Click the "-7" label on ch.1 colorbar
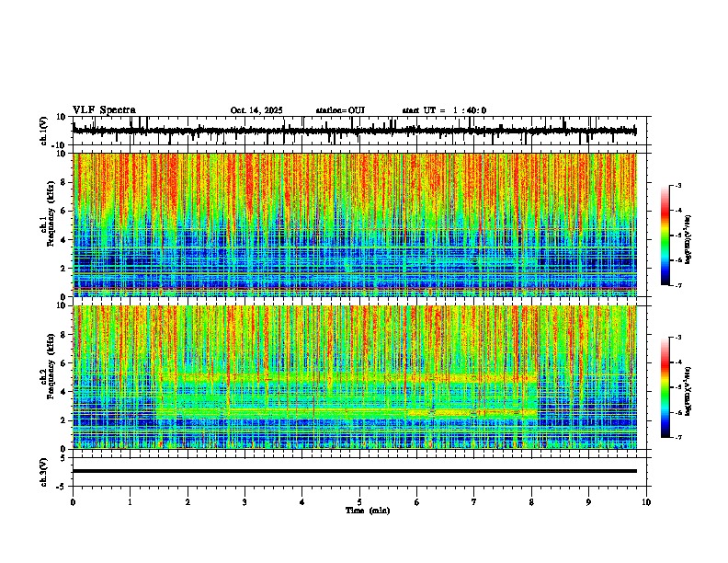 pyautogui.click(x=678, y=285)
